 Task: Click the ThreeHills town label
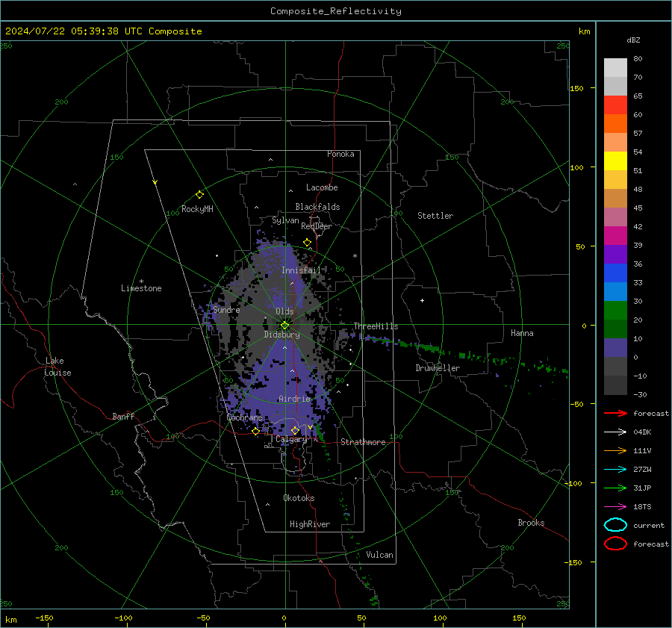coord(376,326)
